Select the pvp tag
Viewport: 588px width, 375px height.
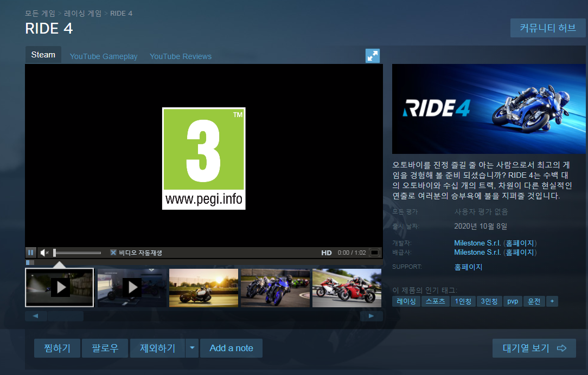tap(513, 301)
